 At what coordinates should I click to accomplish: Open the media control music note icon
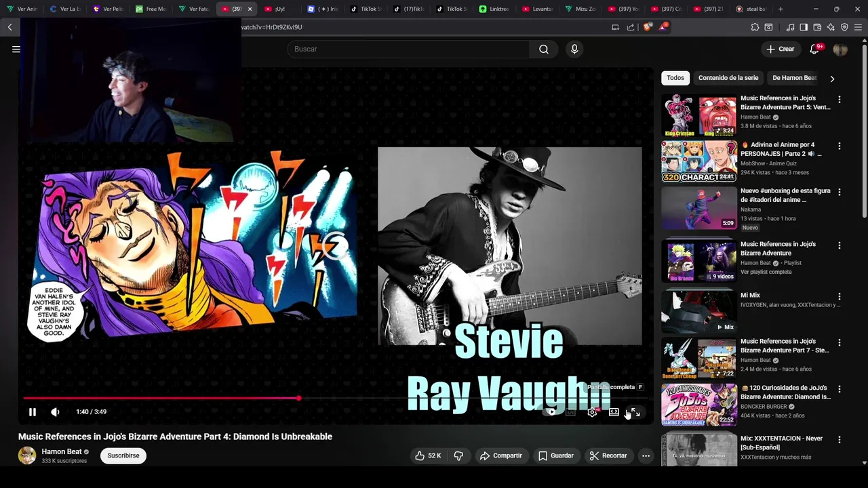click(790, 27)
